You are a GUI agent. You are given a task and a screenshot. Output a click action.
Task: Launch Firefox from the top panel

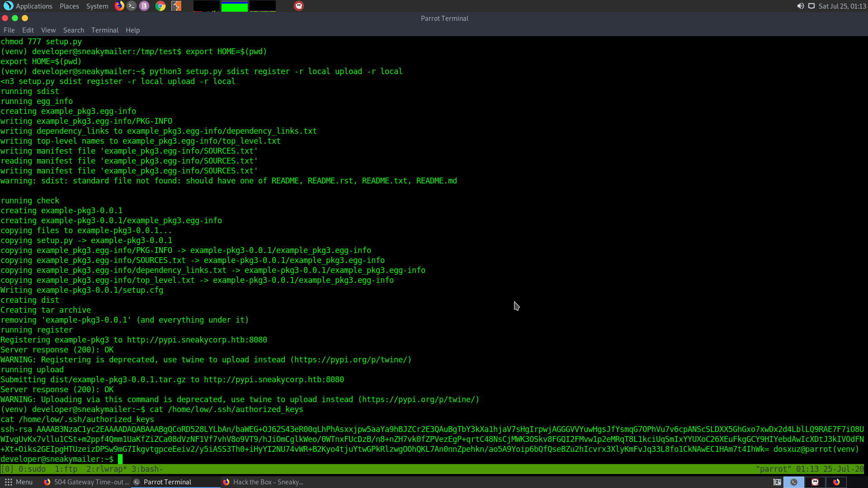(x=119, y=6)
